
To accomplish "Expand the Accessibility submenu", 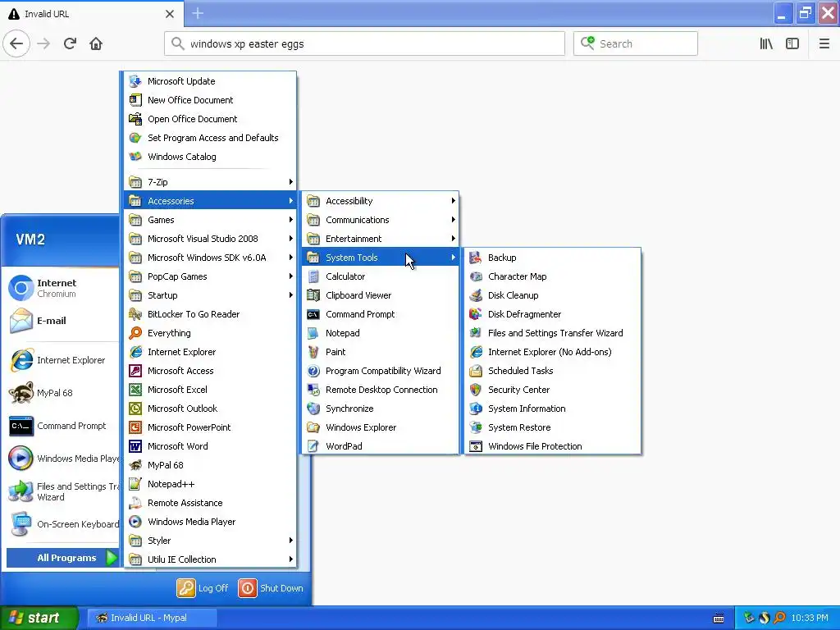I will click(x=381, y=201).
